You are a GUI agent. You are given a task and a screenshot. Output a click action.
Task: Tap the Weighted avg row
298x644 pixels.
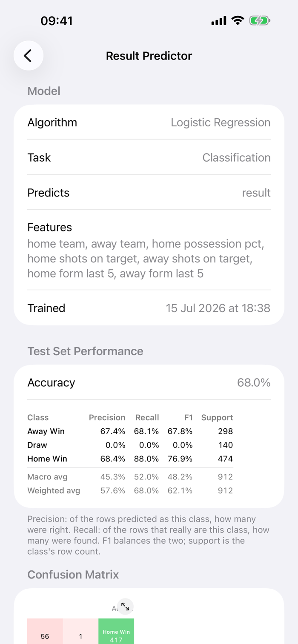130,490
